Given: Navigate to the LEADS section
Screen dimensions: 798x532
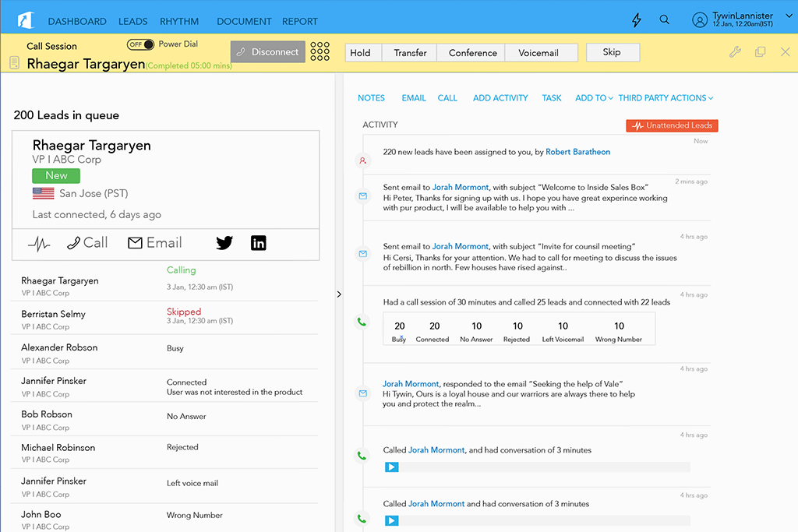Looking at the screenshot, I should tap(132, 22).
